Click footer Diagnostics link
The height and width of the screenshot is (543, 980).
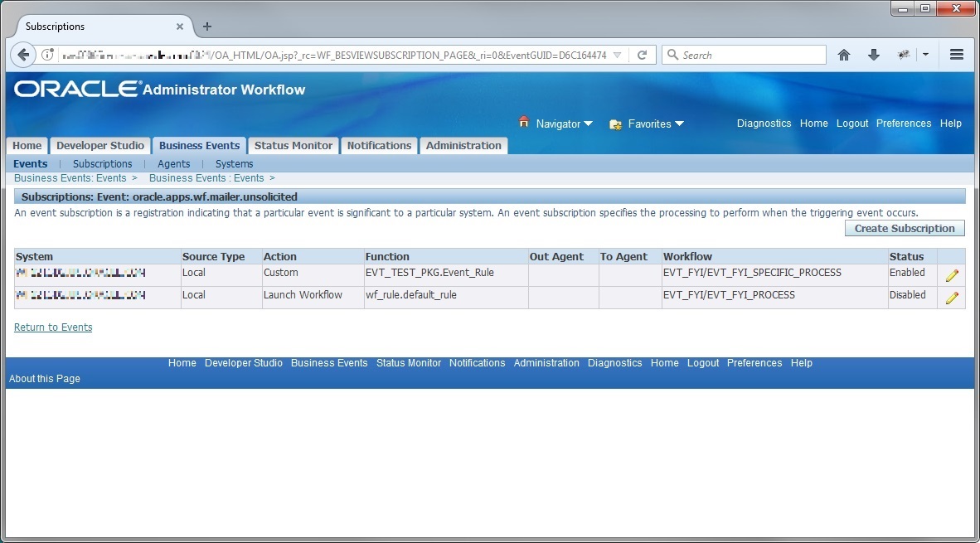coord(615,363)
